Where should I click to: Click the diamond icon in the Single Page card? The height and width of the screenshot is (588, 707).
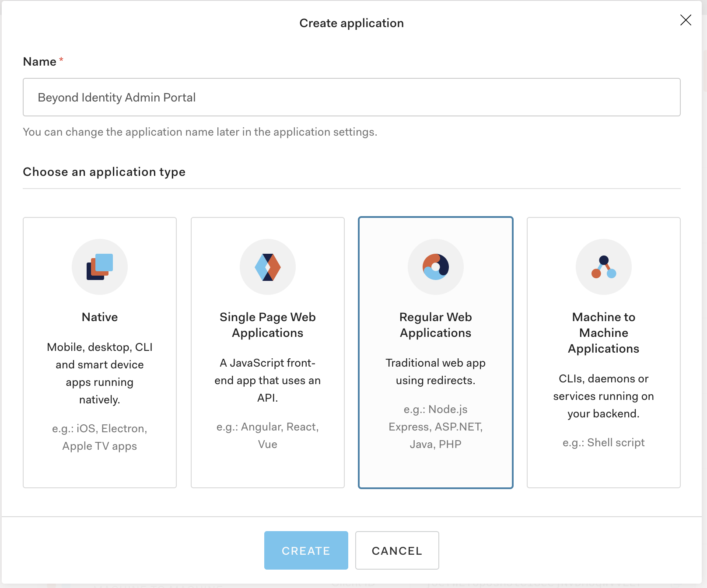[267, 267]
